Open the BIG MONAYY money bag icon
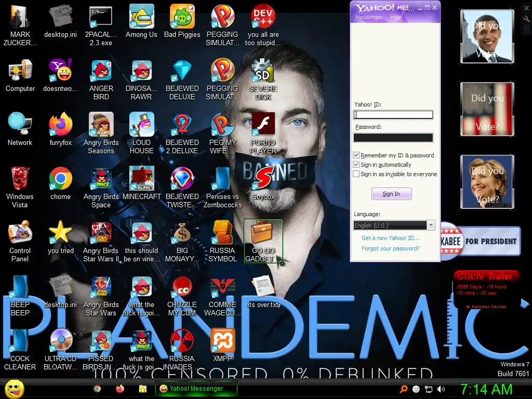Image resolution: width=532 pixels, height=399 pixels. tap(182, 241)
